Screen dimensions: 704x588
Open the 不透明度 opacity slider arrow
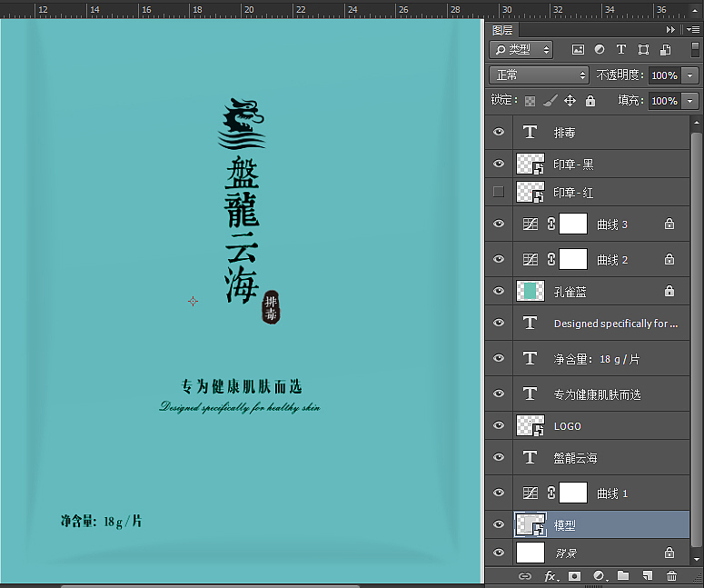pyautogui.click(x=690, y=75)
